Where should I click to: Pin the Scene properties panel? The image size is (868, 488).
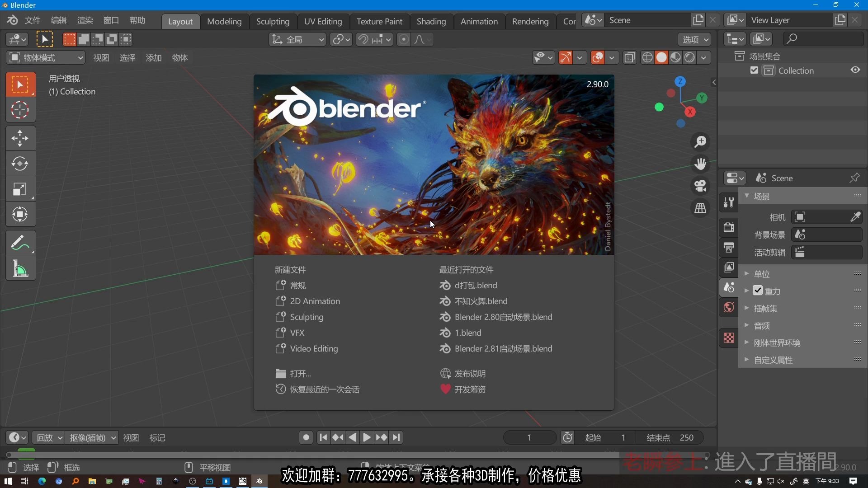click(854, 178)
